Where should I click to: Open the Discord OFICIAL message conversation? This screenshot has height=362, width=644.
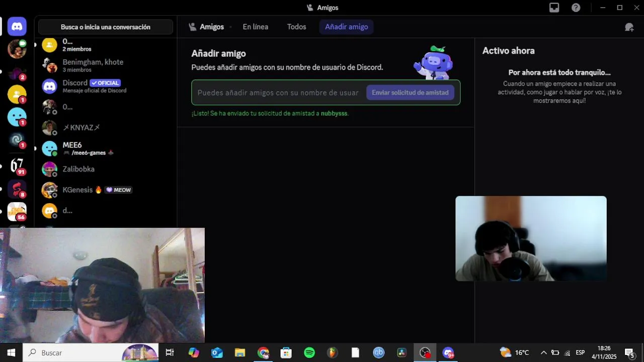[106, 86]
